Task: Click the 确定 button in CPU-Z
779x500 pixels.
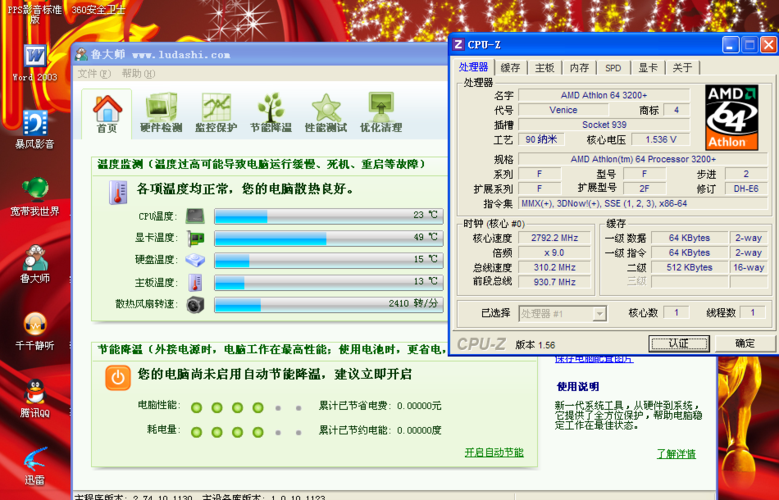Action: point(745,343)
